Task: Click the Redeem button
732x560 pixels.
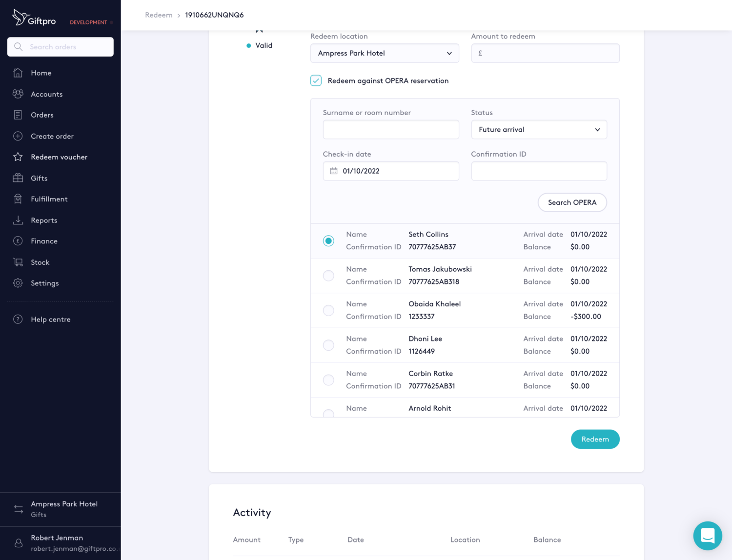Action: pyautogui.click(x=595, y=439)
